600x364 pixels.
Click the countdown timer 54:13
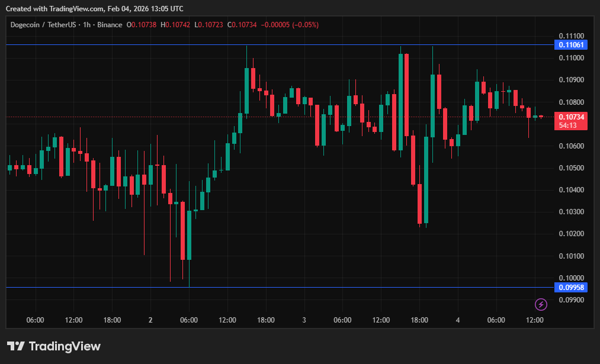coord(568,125)
